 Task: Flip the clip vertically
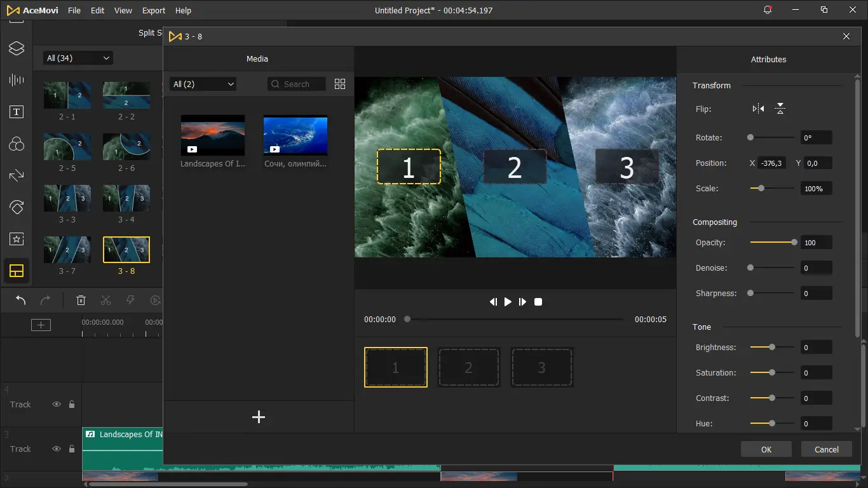pyautogui.click(x=780, y=109)
